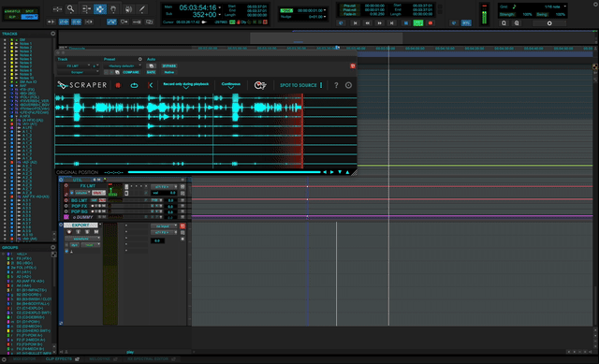This screenshot has width=599, height=364.
Task: Click the preset copy settings icon
Action: [x=117, y=72]
